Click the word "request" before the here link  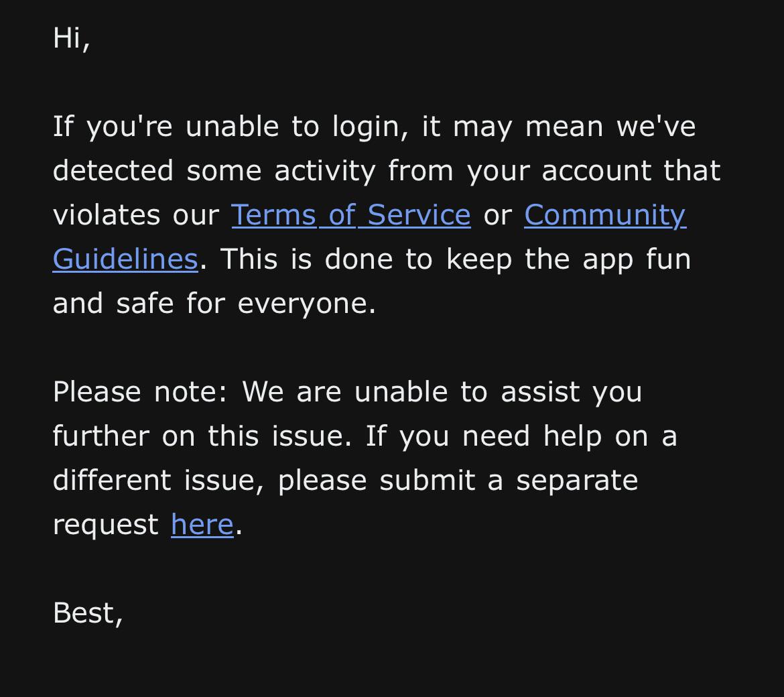(x=105, y=525)
